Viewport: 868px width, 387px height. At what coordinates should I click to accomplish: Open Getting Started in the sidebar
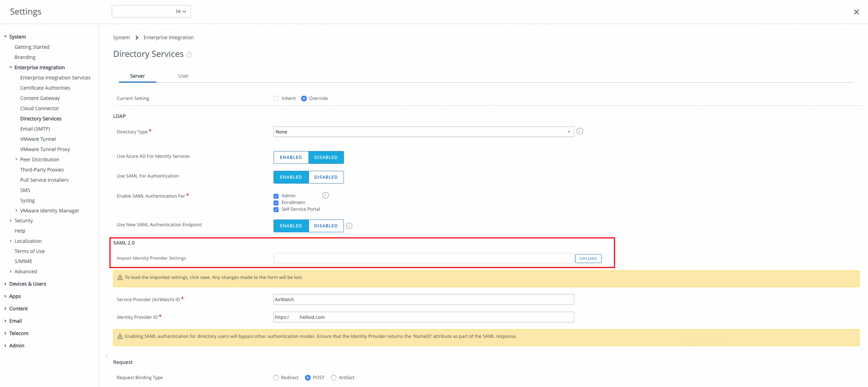pyautogui.click(x=32, y=47)
